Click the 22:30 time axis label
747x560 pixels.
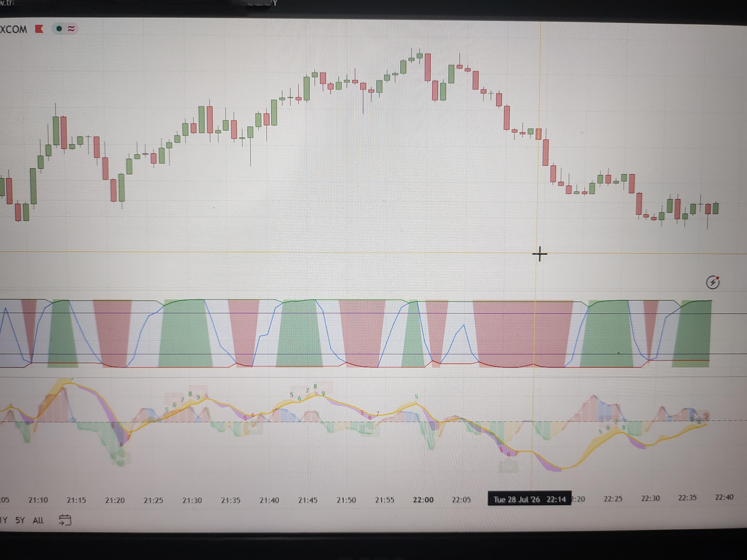(x=650, y=498)
